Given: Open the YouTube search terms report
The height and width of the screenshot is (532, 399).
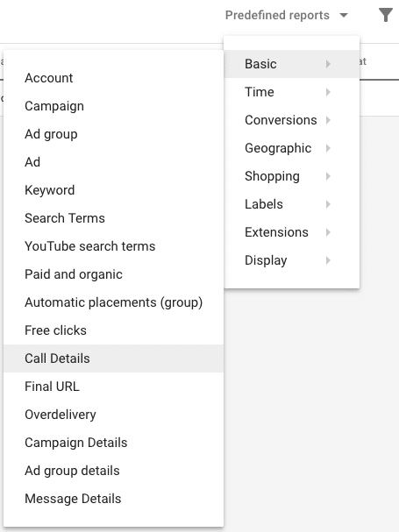Looking at the screenshot, I should (x=114, y=246).
